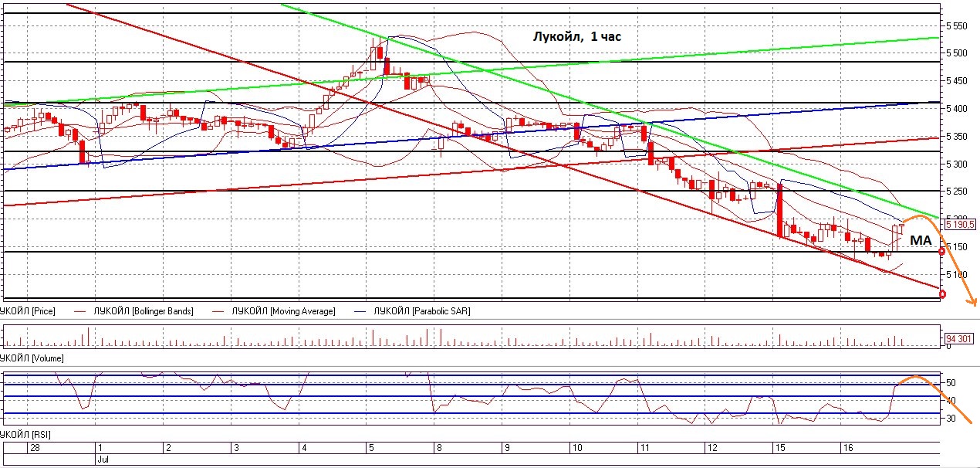Click date label 3 on time axis

point(236,448)
